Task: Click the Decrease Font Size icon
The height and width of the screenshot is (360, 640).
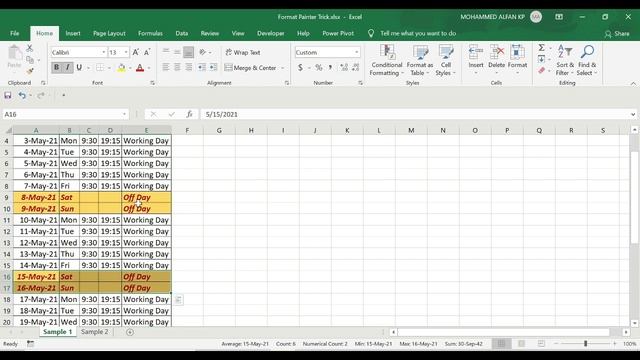Action: pos(147,52)
